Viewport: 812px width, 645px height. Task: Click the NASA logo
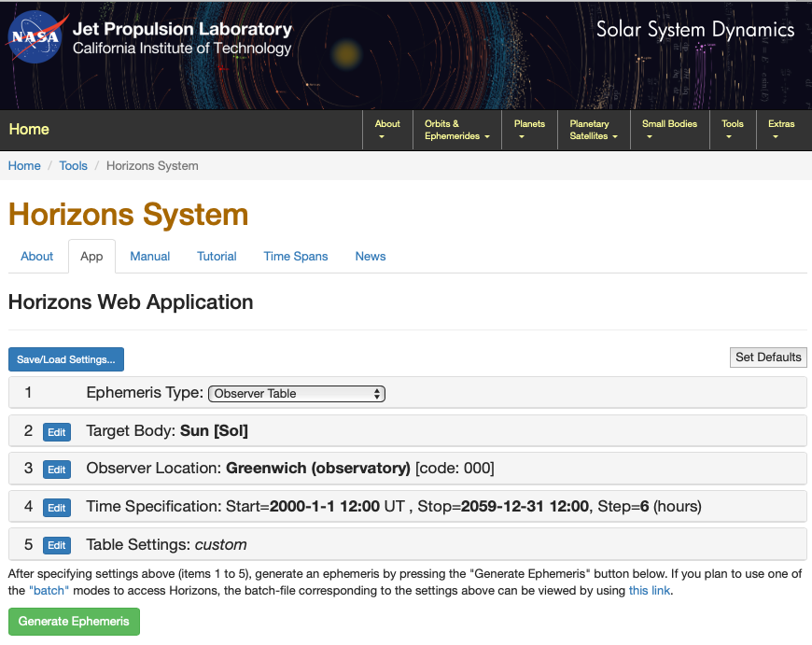click(x=36, y=37)
